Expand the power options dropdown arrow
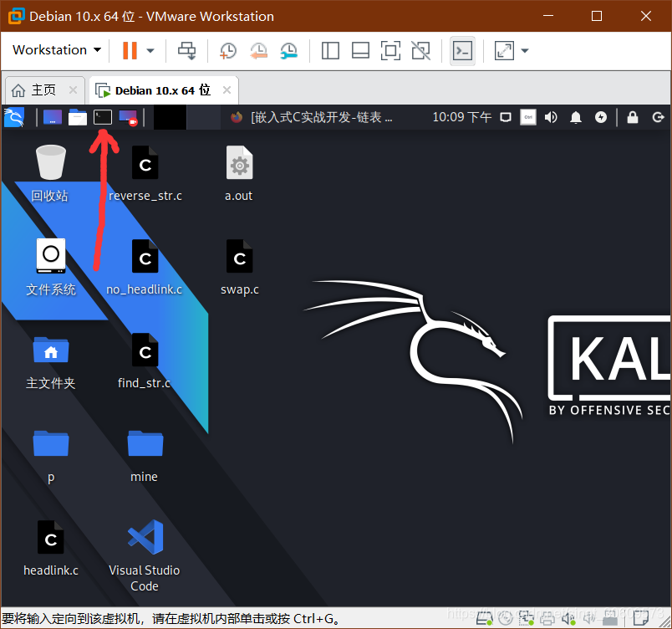672x629 pixels. (x=150, y=50)
